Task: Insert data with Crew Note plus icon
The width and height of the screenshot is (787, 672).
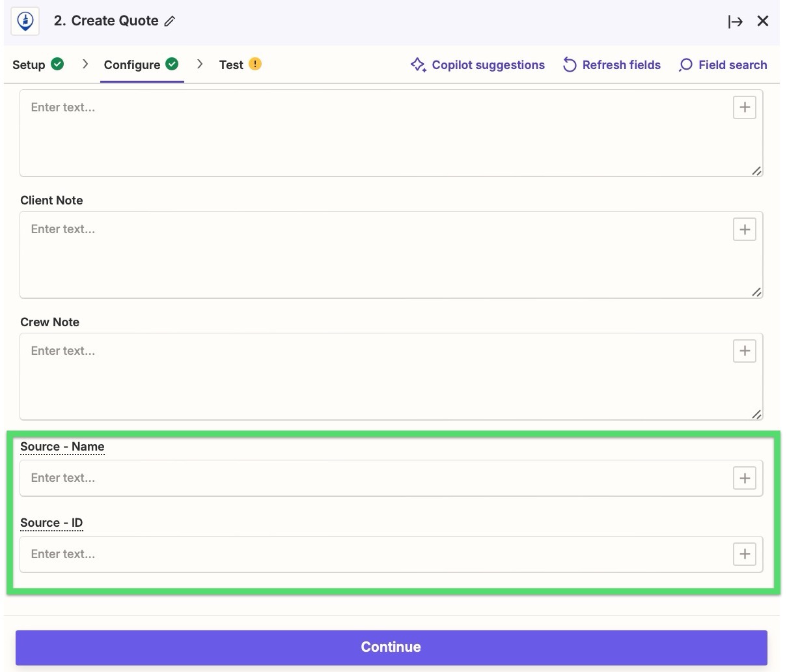Action: pyautogui.click(x=745, y=351)
